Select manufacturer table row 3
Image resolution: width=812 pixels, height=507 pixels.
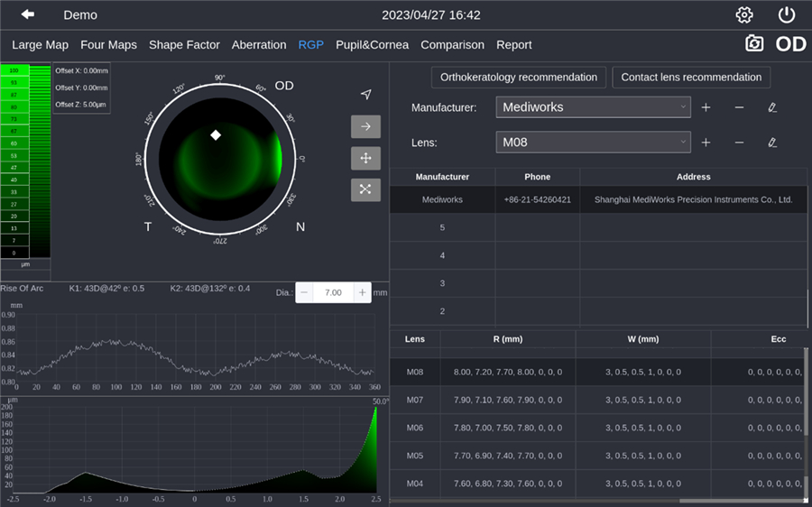coord(599,283)
